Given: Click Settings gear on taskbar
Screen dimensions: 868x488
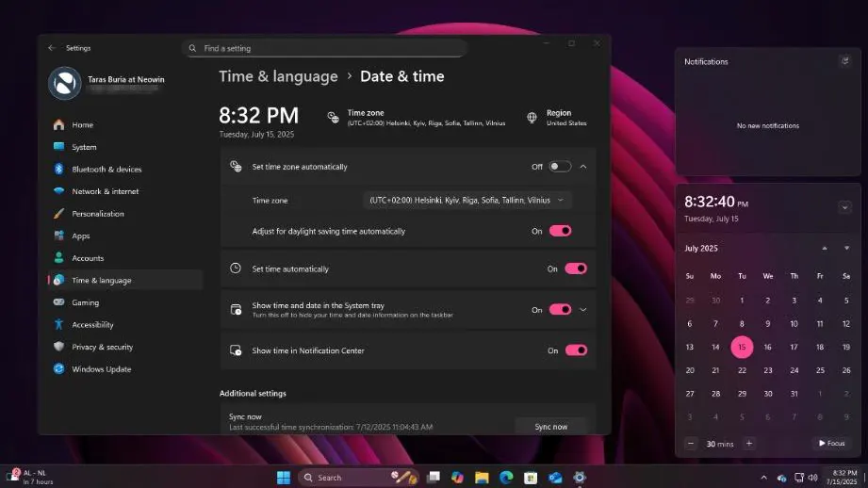Looking at the screenshot, I should pos(579,478).
